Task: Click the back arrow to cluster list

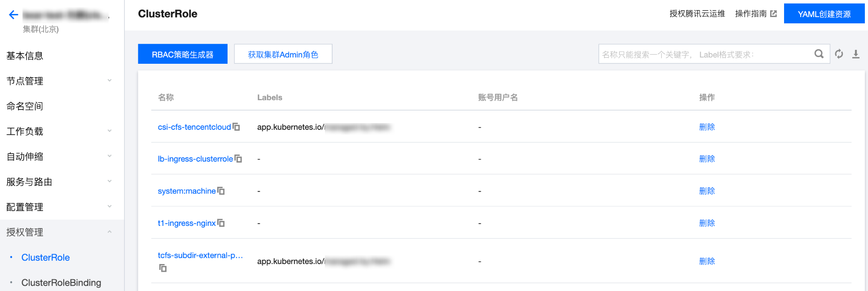Action: coord(13,15)
